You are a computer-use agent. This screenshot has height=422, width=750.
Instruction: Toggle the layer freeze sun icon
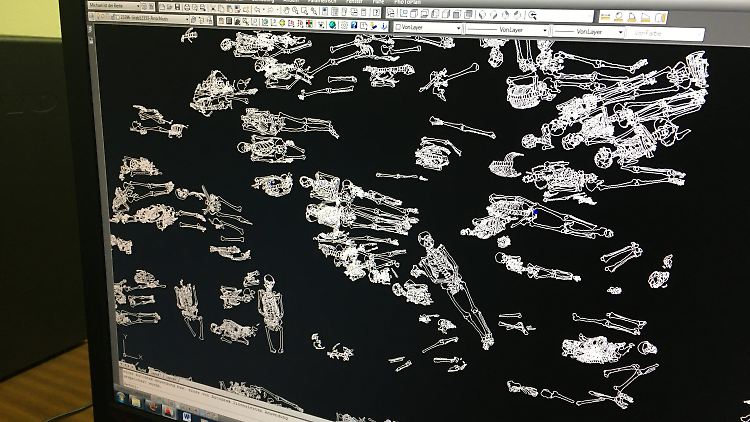(103, 18)
